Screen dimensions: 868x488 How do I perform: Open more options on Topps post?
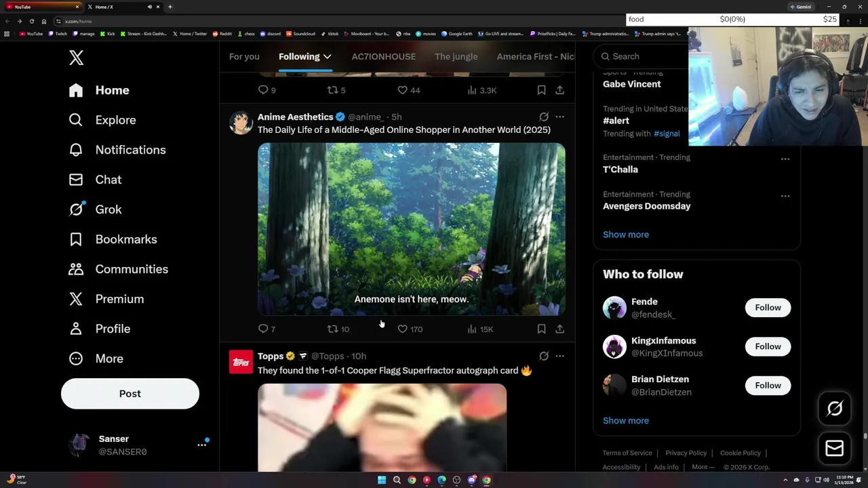point(559,356)
